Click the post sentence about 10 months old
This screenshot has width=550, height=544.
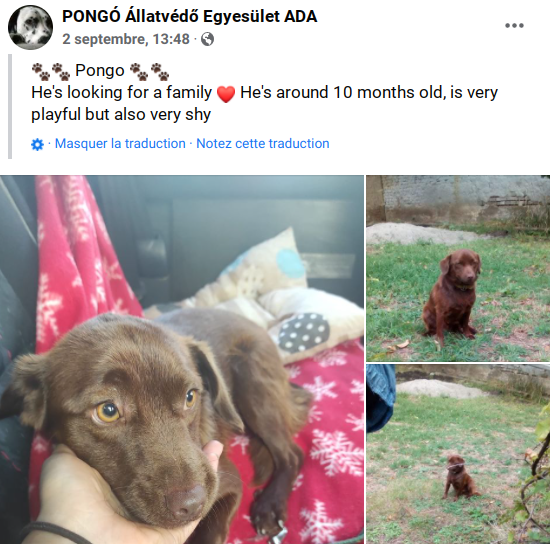369,93
